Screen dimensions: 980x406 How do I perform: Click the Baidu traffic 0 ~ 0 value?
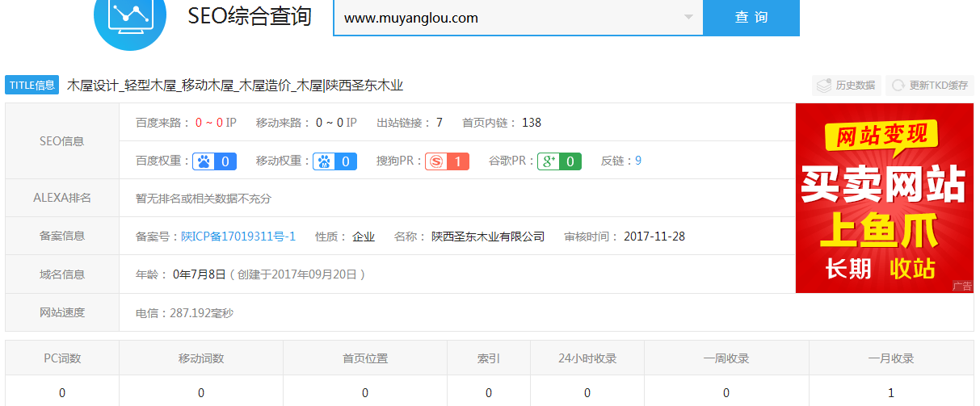coord(209,123)
